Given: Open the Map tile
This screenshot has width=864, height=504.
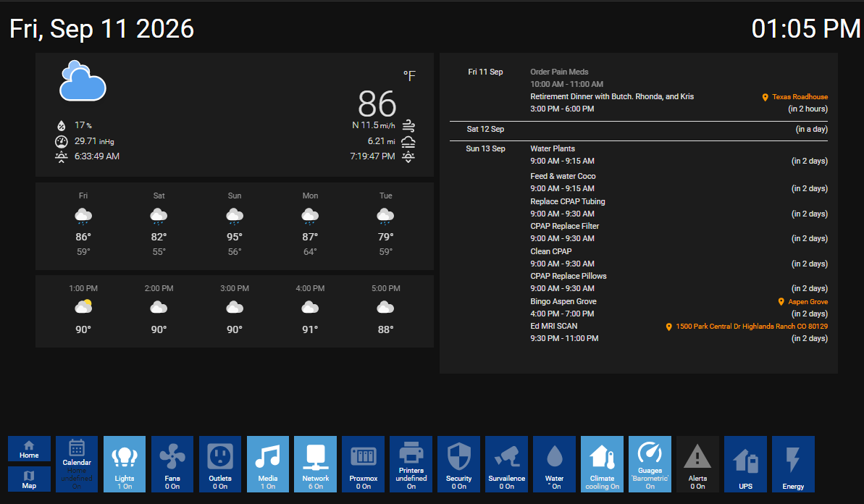Looking at the screenshot, I should pos(29,479).
